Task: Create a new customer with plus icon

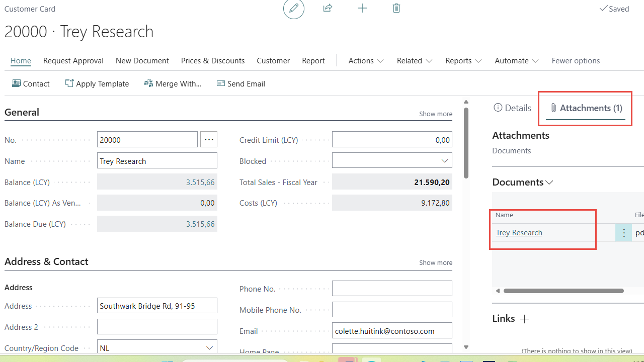Action: 362,8
